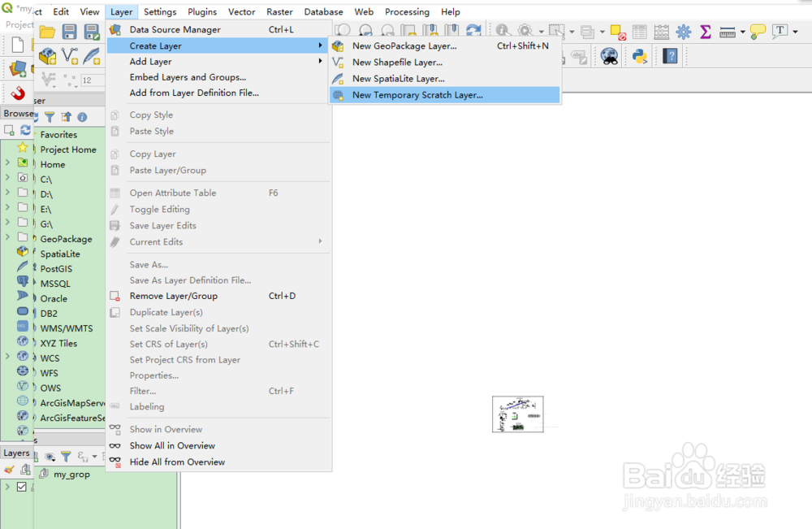The height and width of the screenshot is (529, 812).
Task: Open Data Source Manager toolbar icon
Action: tap(18, 68)
